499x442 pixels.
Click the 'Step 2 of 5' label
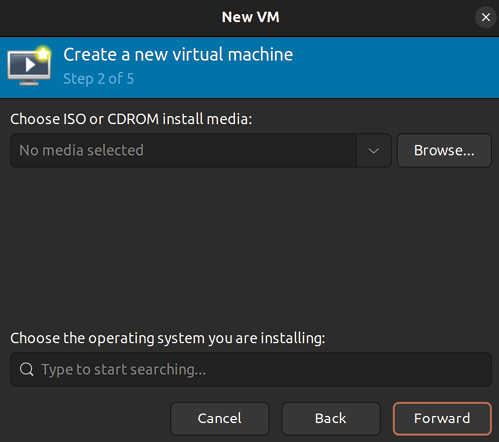[99, 79]
